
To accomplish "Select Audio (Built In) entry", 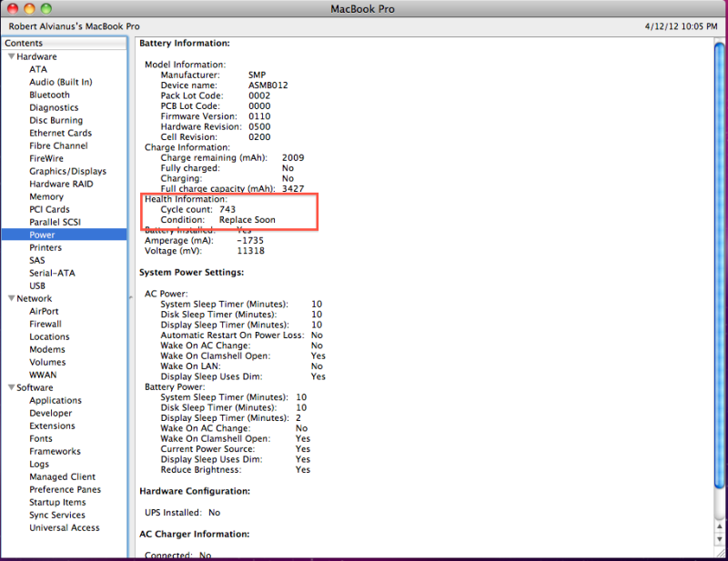I will tap(61, 82).
